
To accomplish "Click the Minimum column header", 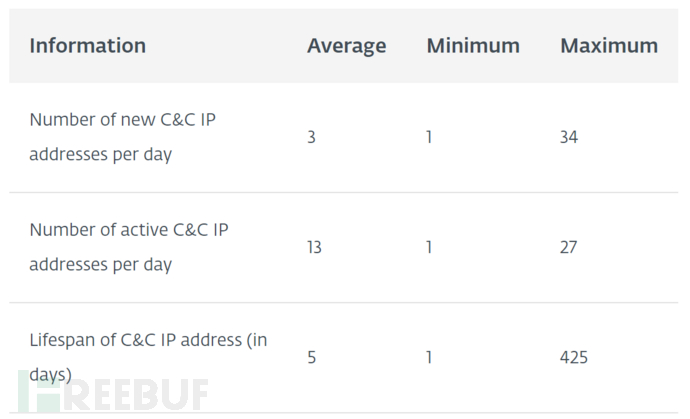I will pyautogui.click(x=473, y=46).
